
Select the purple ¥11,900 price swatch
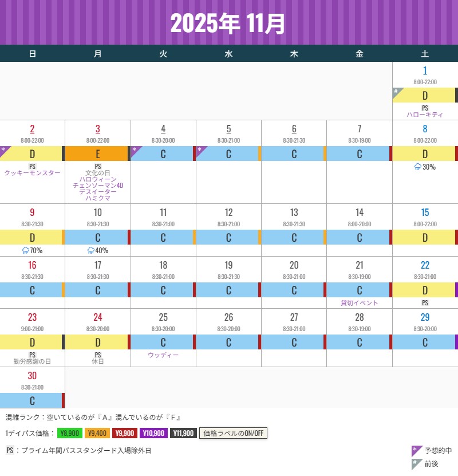coord(181,434)
